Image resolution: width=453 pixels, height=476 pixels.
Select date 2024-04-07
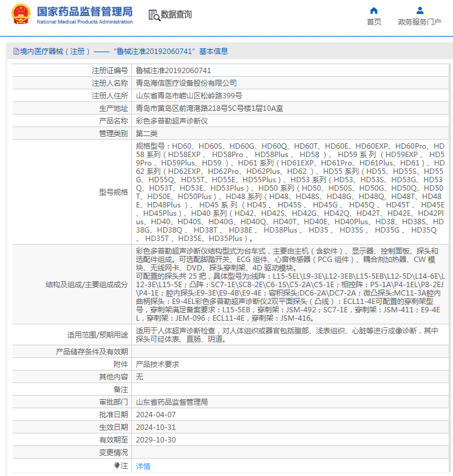[156, 415]
